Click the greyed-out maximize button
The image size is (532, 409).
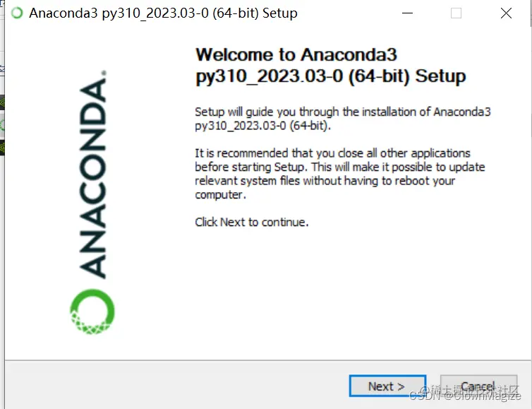456,13
